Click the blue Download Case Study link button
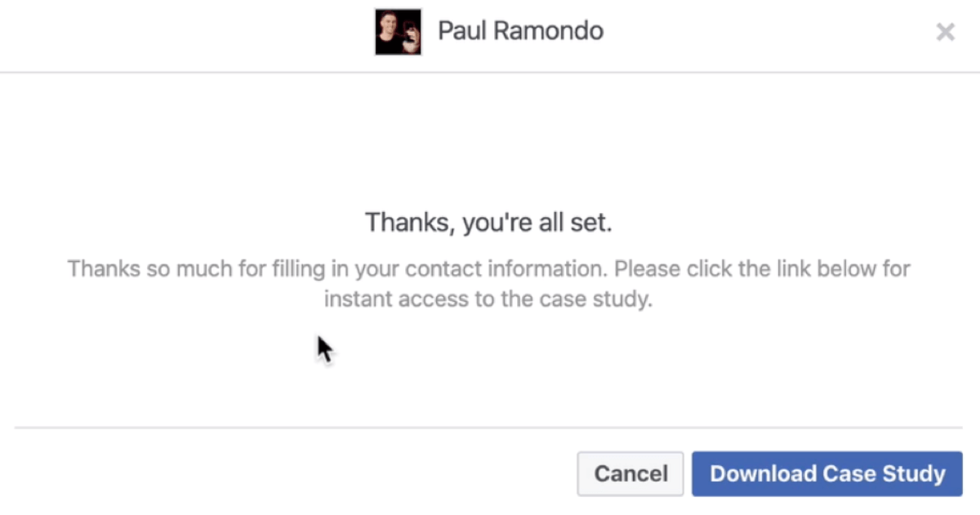This screenshot has width=980, height=515. 827,474
